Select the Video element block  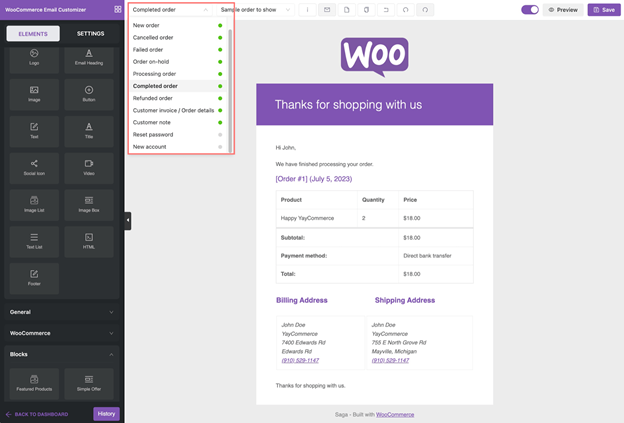[89, 167]
